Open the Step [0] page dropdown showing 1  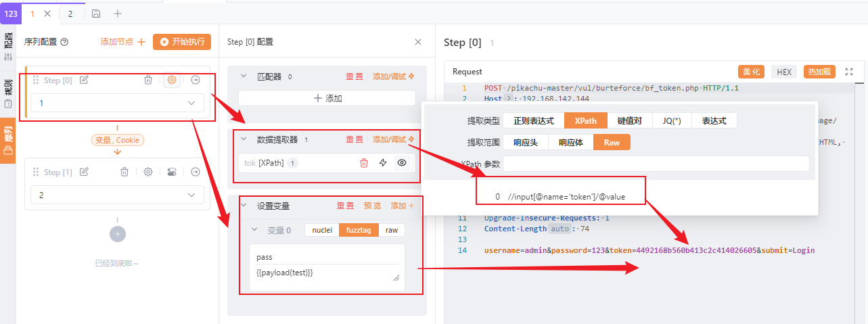coord(118,103)
